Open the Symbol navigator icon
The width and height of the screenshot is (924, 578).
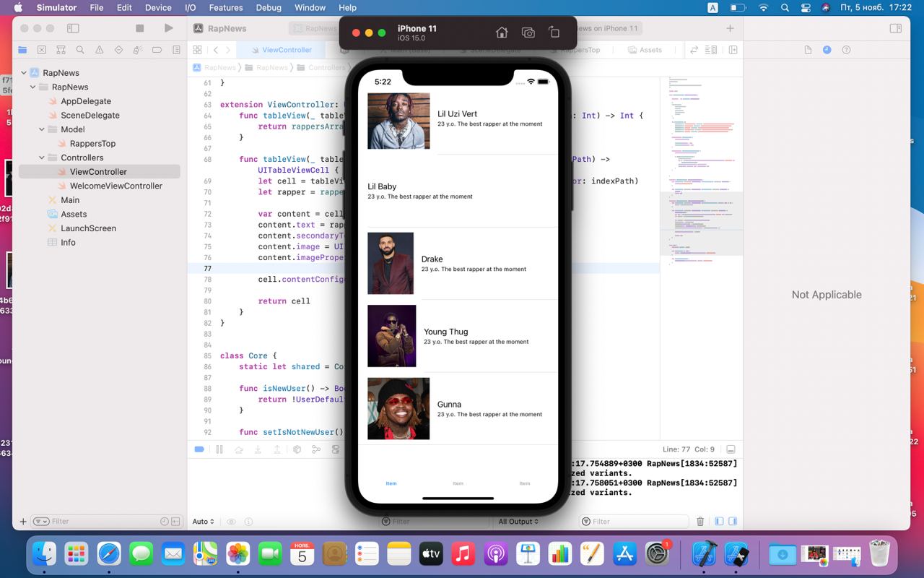pyautogui.click(x=61, y=50)
